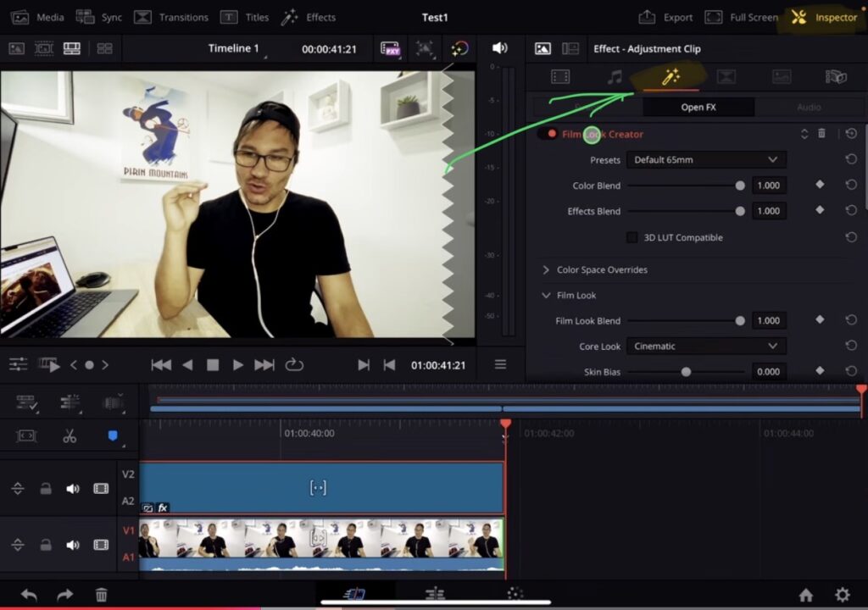Image resolution: width=868 pixels, height=610 pixels.
Task: Open the Presets dropdown showing Default 65mm
Action: (706, 158)
